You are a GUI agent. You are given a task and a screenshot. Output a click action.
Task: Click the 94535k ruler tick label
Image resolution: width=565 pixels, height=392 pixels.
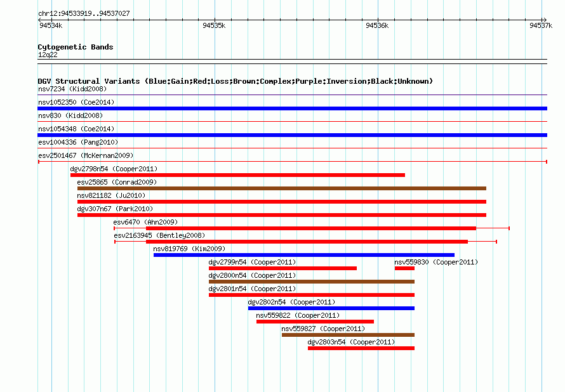[x=214, y=25]
